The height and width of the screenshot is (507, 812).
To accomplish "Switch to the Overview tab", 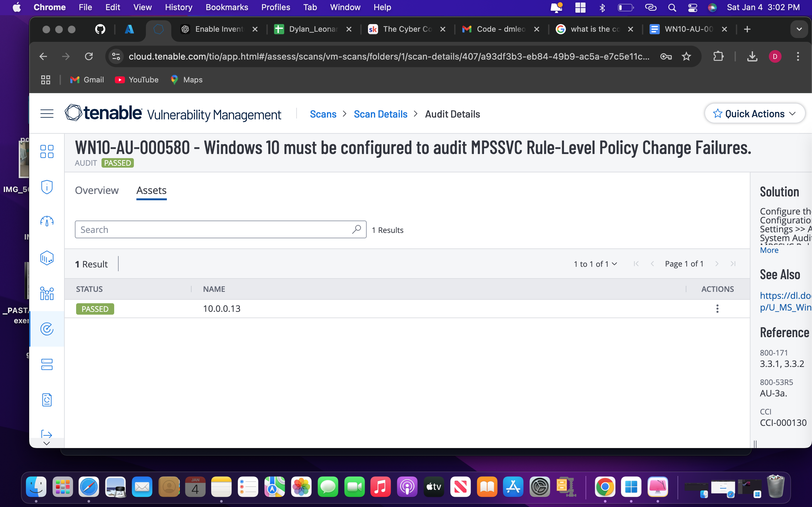I will [x=97, y=190].
